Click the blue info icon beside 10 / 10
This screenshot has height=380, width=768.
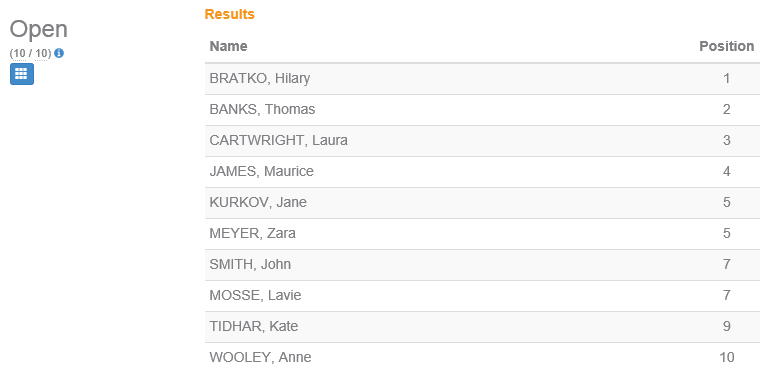[59, 53]
